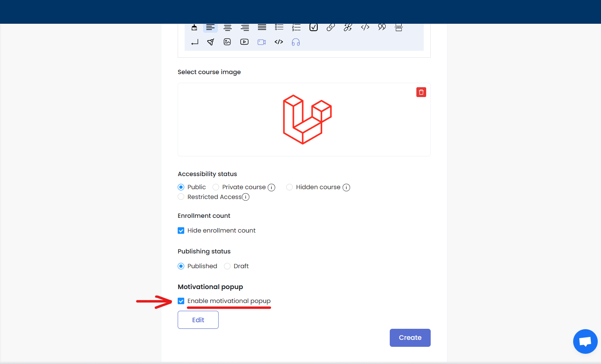Click the 'Select course image' label
The width and height of the screenshot is (601, 364).
(209, 72)
